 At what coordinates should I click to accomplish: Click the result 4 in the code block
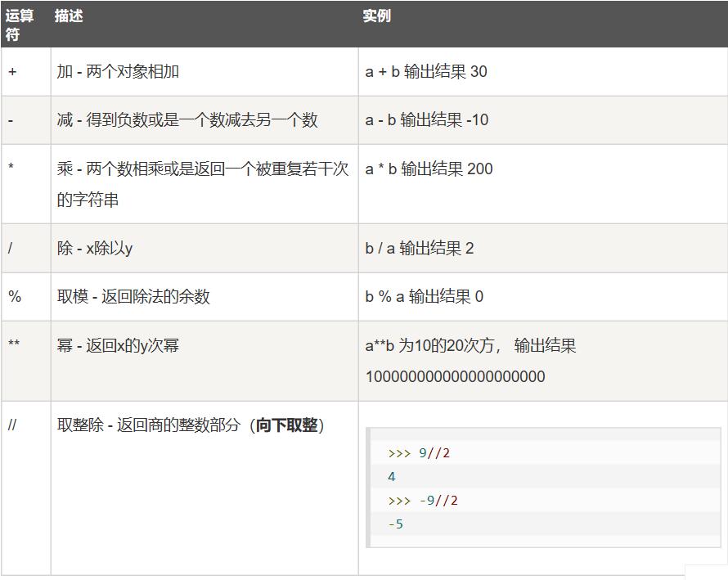(x=391, y=476)
